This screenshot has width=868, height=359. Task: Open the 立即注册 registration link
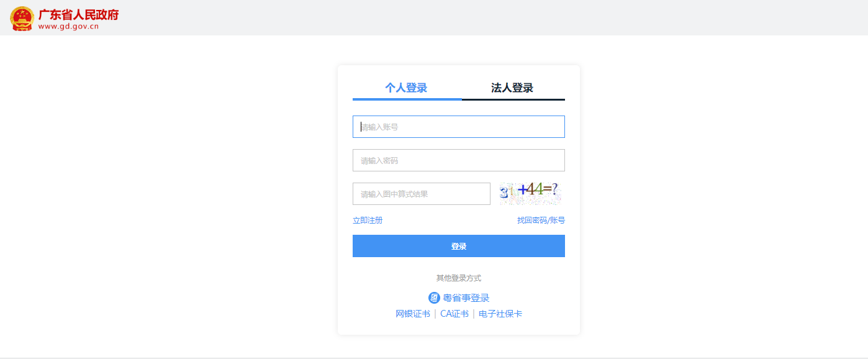(x=368, y=220)
